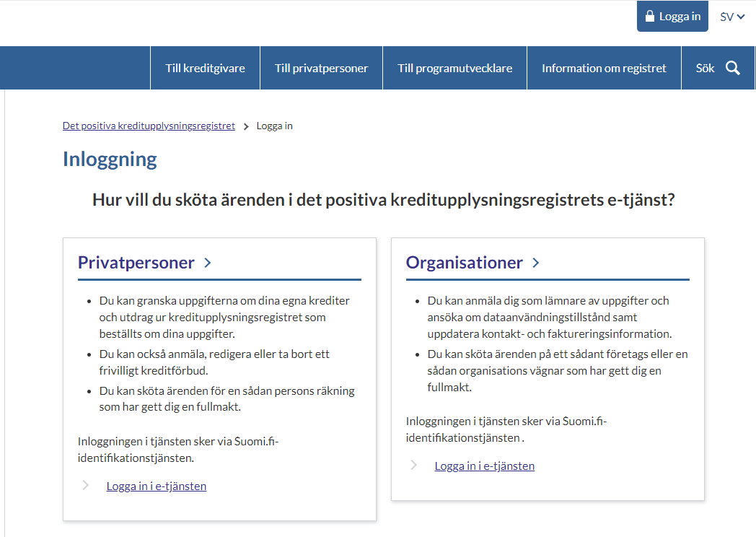Viewport: 756px width, 537px height.
Task: Click the breadcrumb separator arrow
Action: point(246,126)
